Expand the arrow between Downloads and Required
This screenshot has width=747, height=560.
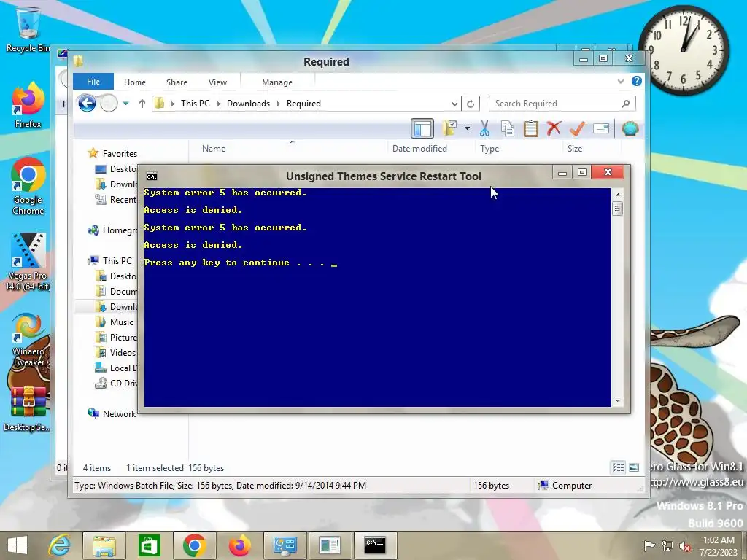point(278,104)
